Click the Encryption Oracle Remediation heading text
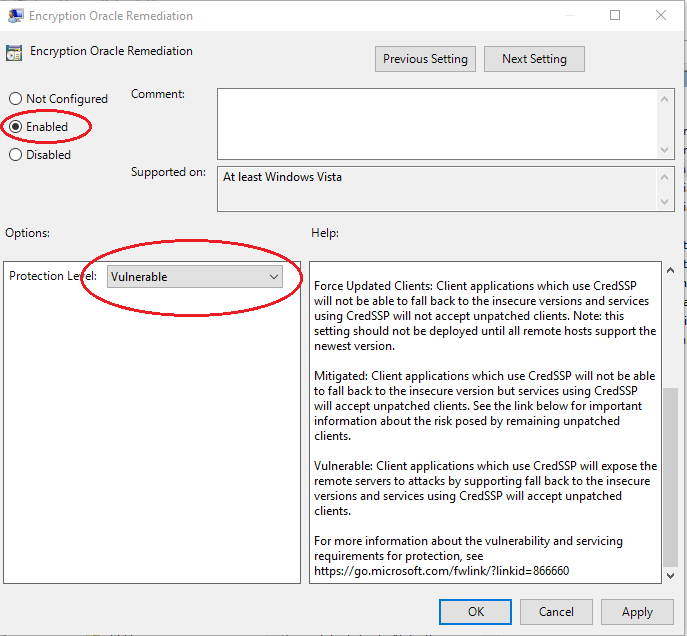Viewport: 687px width, 636px height. click(111, 51)
